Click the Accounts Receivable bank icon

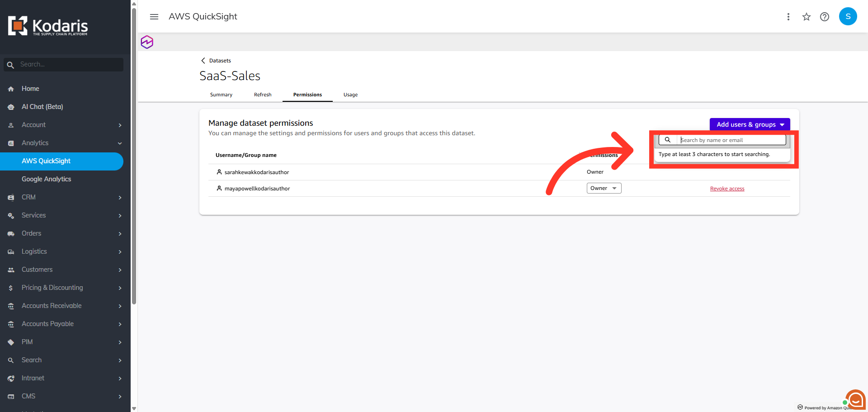click(11, 306)
